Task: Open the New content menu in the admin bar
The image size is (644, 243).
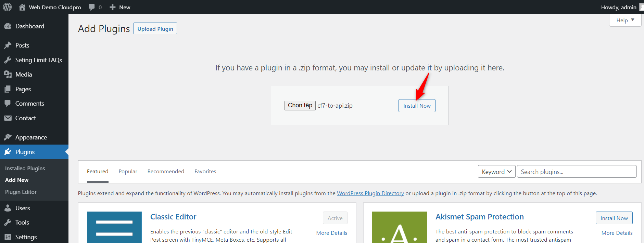Action: pos(120,7)
